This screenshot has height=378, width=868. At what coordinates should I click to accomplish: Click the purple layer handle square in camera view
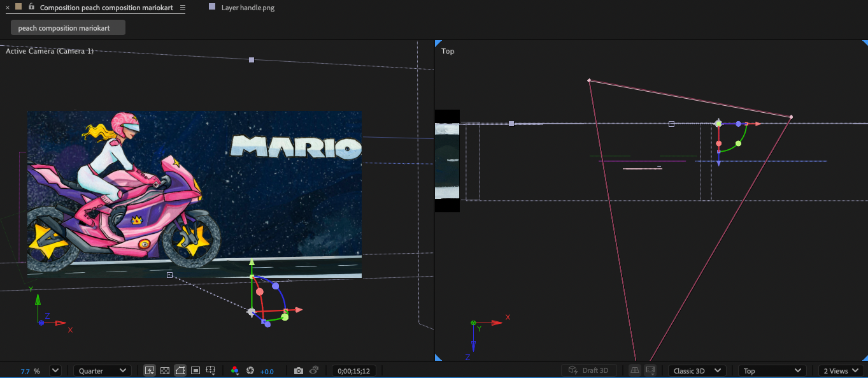point(252,60)
